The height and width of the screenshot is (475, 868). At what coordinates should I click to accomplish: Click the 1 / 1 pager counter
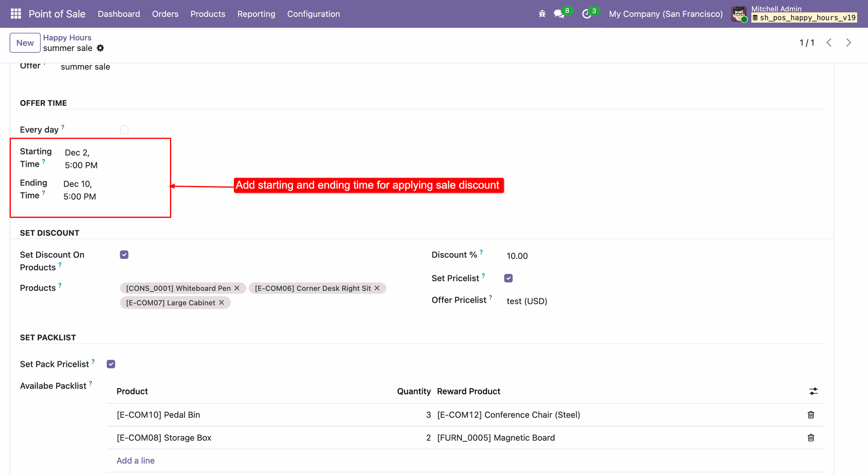pos(807,42)
